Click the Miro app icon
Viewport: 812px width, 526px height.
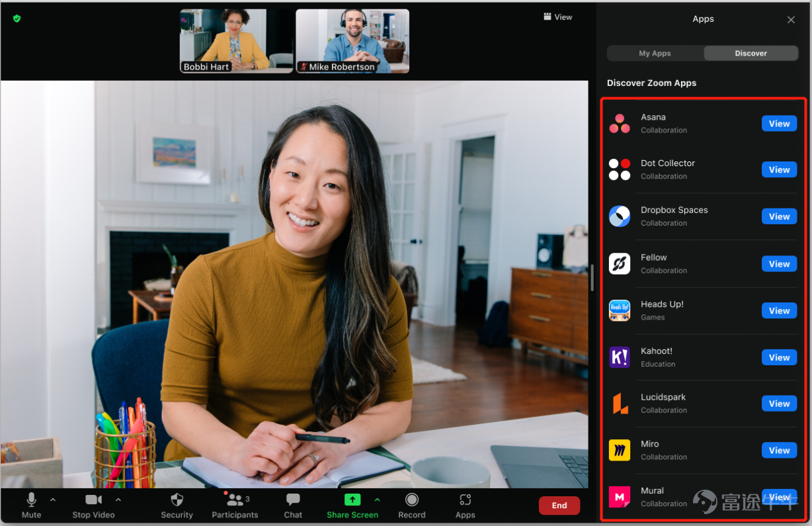[x=620, y=450]
